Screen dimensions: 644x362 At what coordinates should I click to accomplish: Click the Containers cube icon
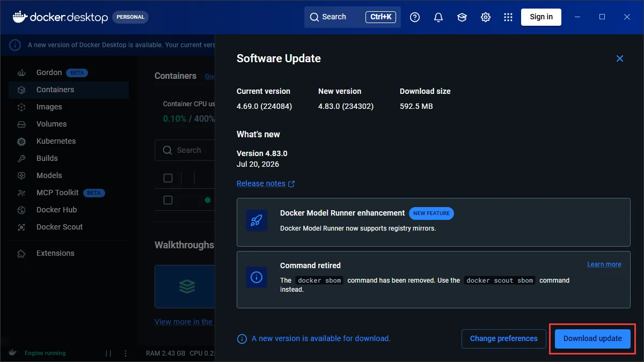21,90
